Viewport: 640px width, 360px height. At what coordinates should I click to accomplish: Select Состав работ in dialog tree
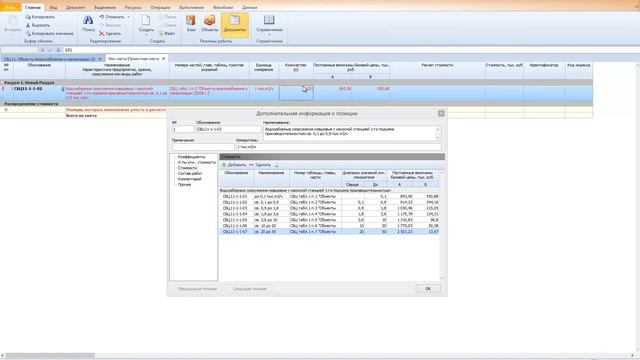point(190,173)
